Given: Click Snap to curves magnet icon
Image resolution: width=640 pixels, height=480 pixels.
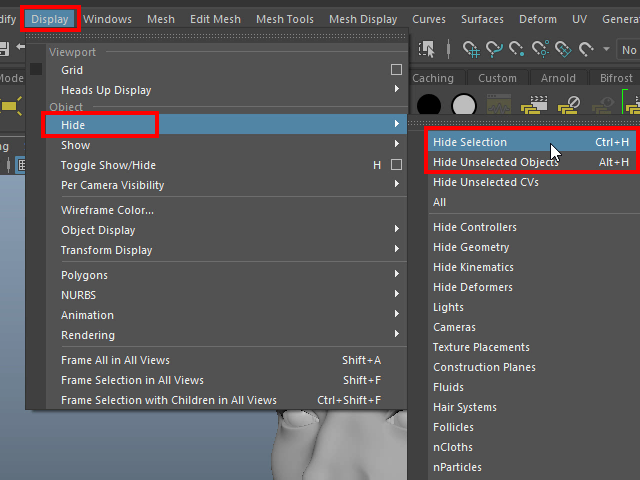Looking at the screenshot, I should [x=493, y=49].
